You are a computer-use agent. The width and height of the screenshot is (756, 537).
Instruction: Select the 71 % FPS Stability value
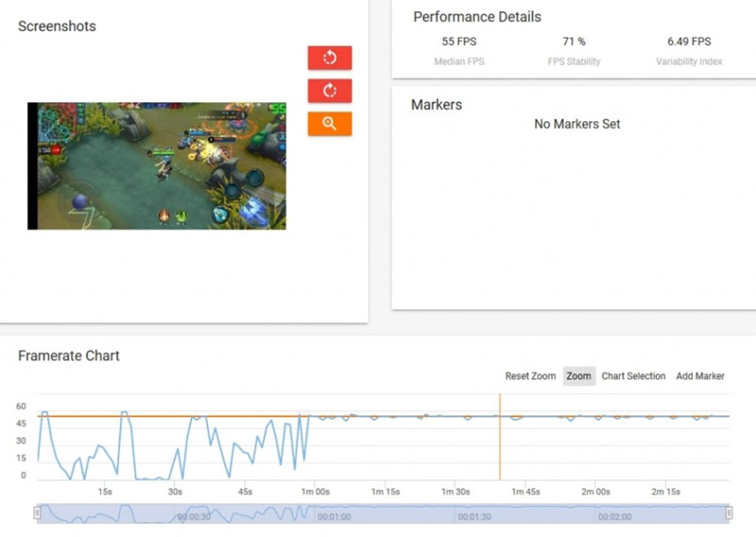coord(574,42)
